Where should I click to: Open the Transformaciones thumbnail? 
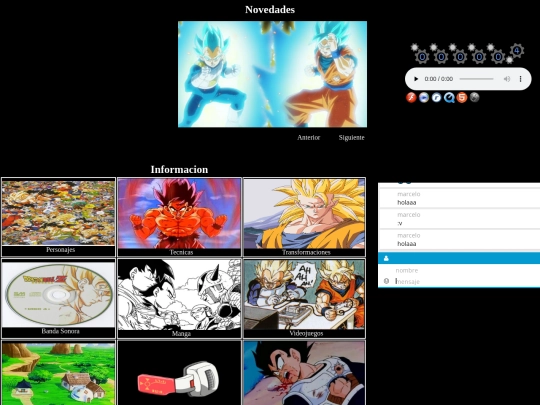[x=304, y=213]
